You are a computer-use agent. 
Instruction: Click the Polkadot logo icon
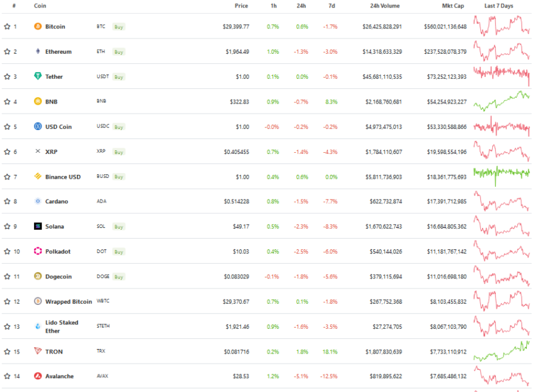coord(38,251)
